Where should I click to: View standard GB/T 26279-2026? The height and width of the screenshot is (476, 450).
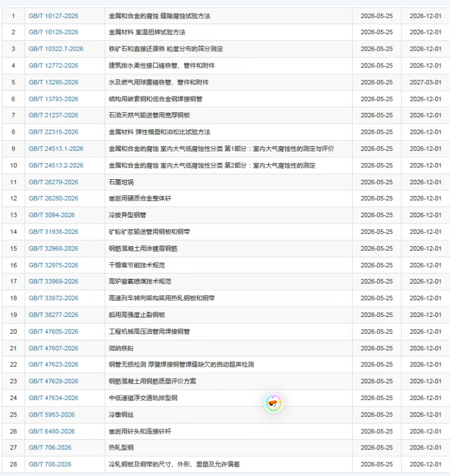tap(54, 182)
